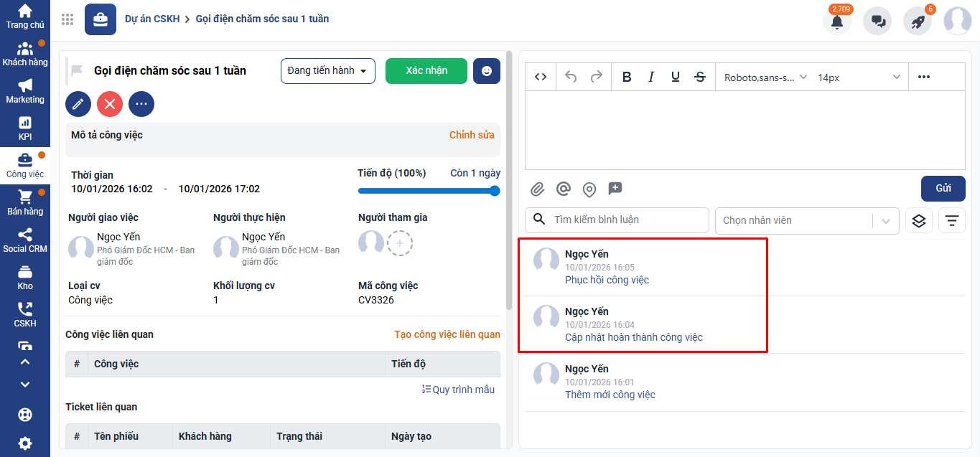This screenshot has height=457, width=980.
Task: Click the mention @ icon
Action: [x=564, y=189]
